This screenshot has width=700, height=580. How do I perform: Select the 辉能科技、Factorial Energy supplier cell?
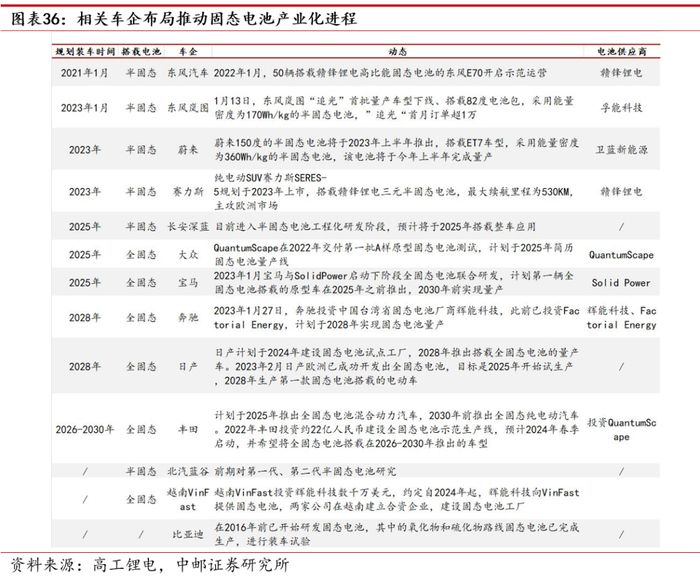pyautogui.click(x=621, y=317)
